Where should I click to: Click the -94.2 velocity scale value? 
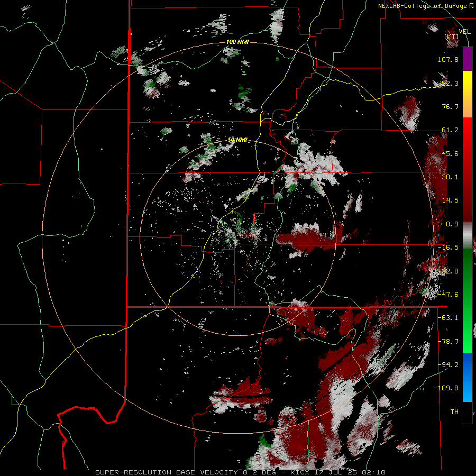448,365
